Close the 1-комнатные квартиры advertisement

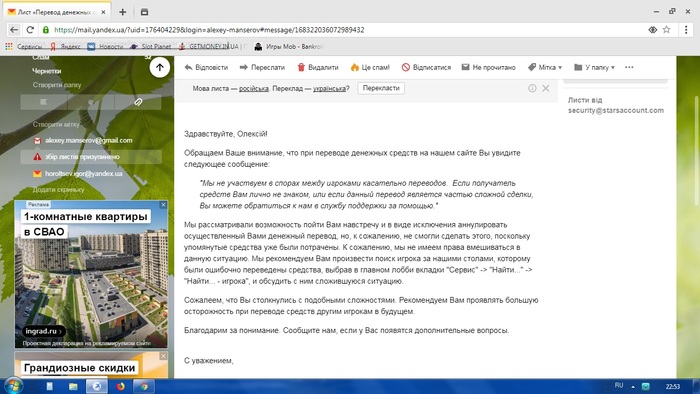[163, 204]
